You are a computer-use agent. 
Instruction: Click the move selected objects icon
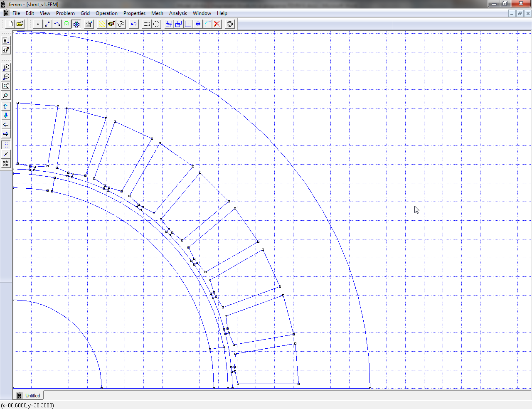click(169, 24)
